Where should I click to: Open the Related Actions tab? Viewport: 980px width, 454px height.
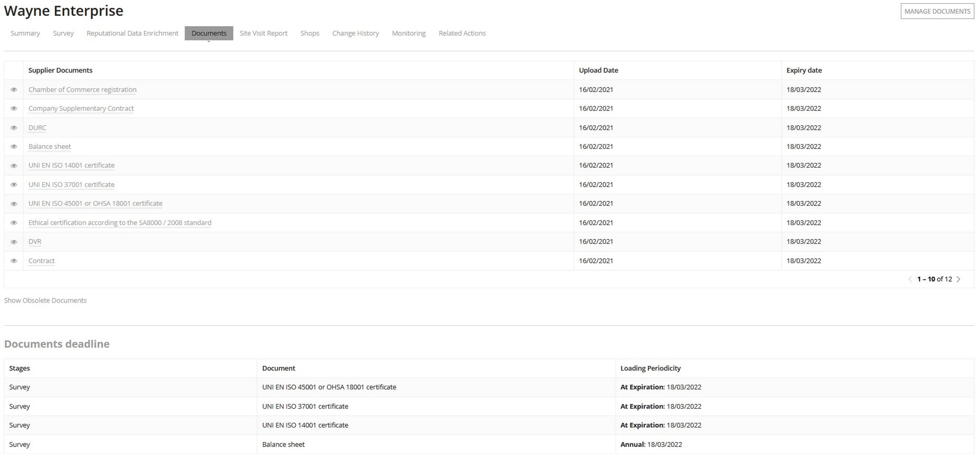click(462, 33)
